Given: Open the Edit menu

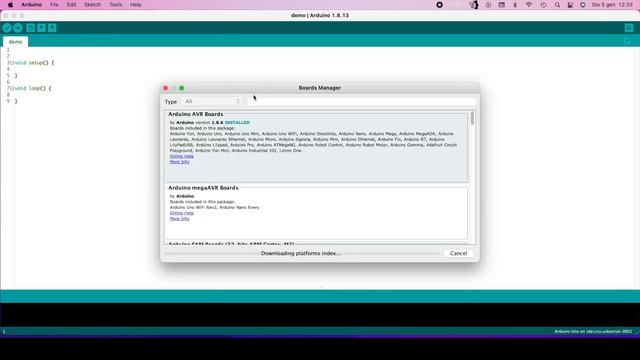Looking at the screenshot, I should point(71,5).
